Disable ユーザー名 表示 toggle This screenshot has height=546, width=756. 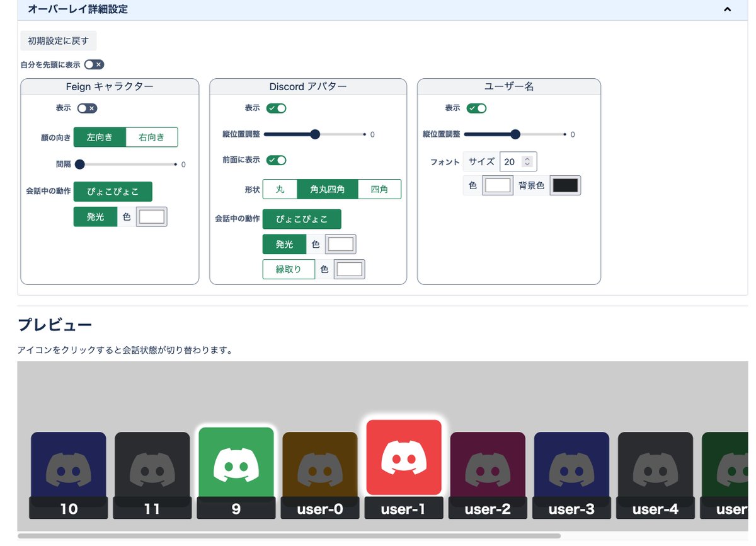click(476, 108)
